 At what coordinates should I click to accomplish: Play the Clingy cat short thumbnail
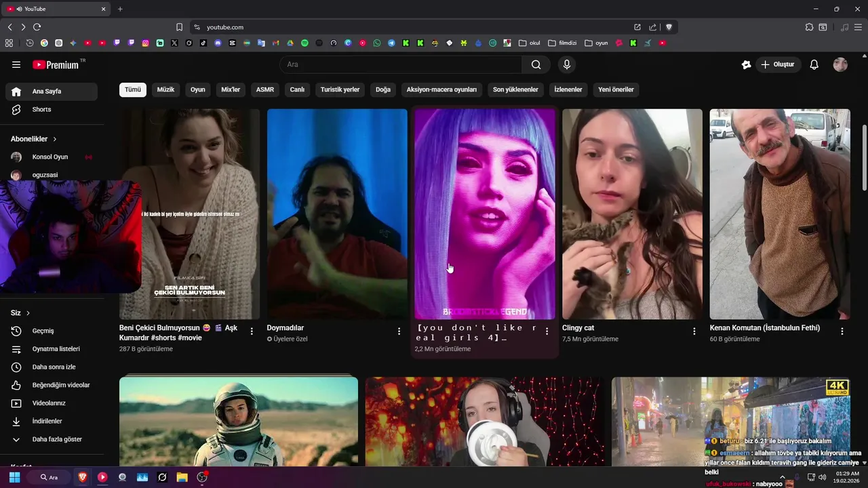(632, 214)
